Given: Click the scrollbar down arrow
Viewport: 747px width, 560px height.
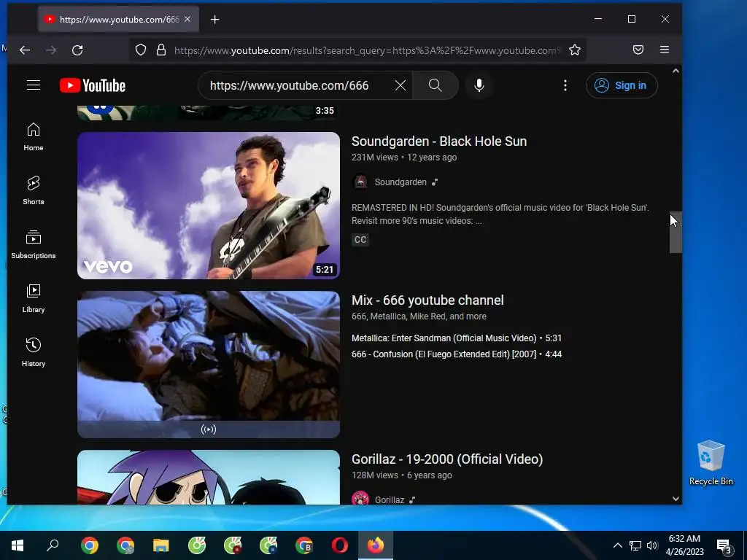Looking at the screenshot, I should pyautogui.click(x=676, y=499).
